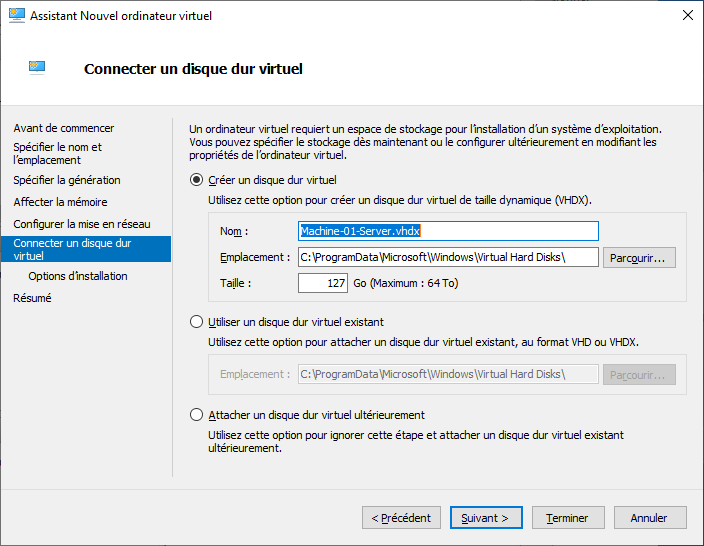Click the Emplacement path field for the new disk
Screen dimensions: 704x546
point(448,257)
